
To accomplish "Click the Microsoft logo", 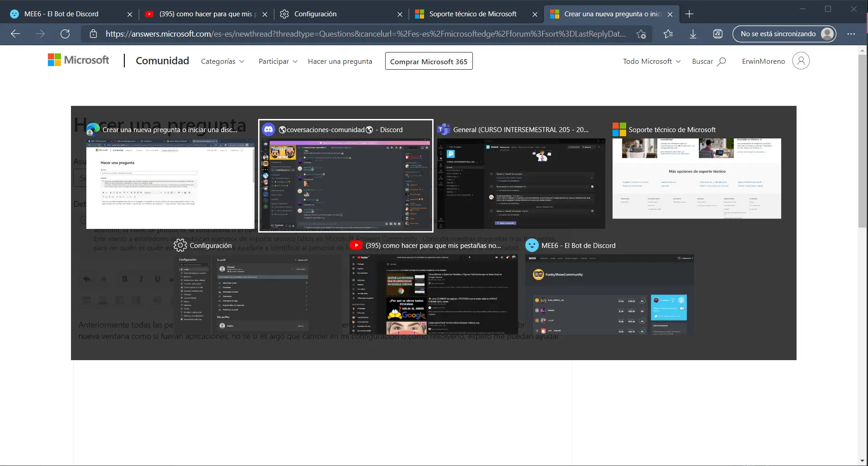I will tap(78, 60).
